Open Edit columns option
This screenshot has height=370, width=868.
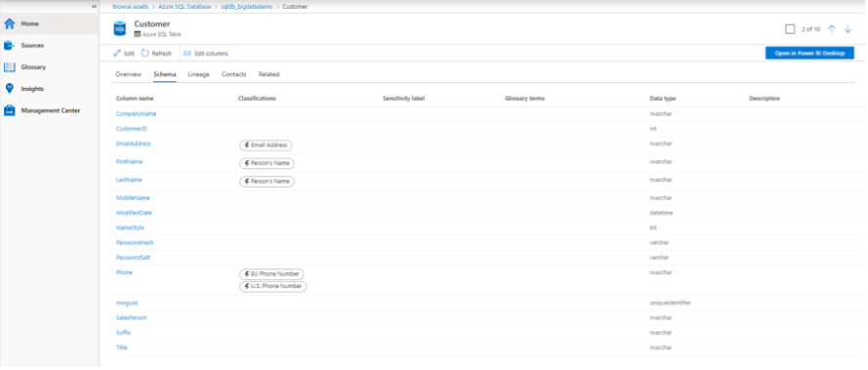pyautogui.click(x=205, y=54)
